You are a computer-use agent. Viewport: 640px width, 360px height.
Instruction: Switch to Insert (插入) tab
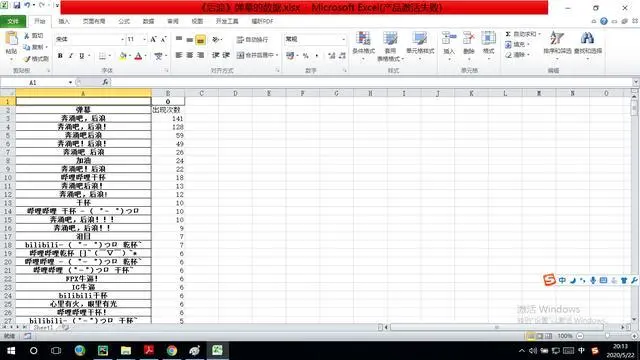pyautogui.click(x=64, y=21)
